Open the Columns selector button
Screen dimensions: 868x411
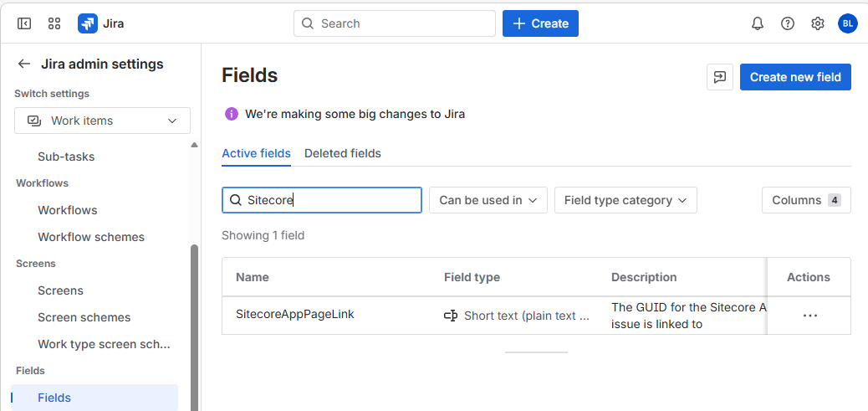tap(805, 200)
